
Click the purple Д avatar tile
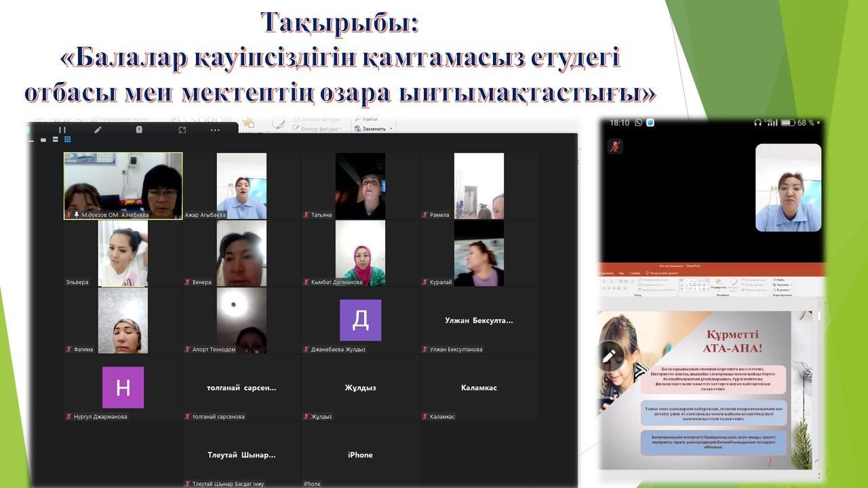pyautogui.click(x=360, y=320)
